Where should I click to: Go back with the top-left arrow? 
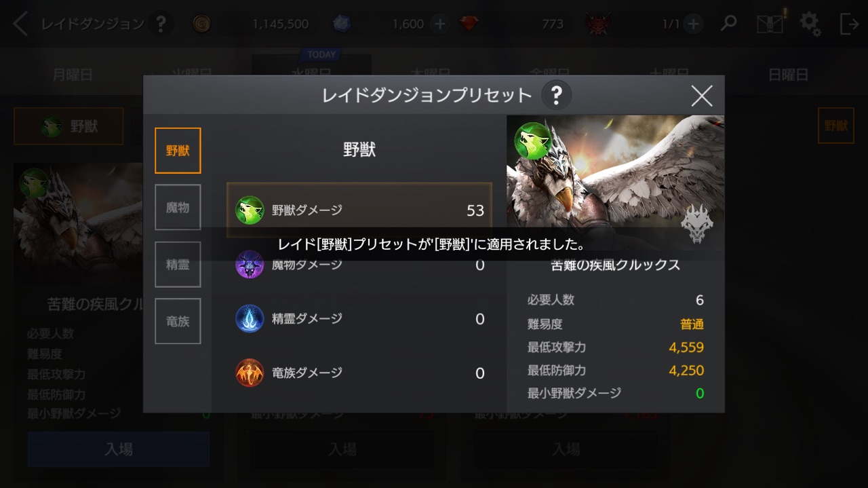pos(20,24)
